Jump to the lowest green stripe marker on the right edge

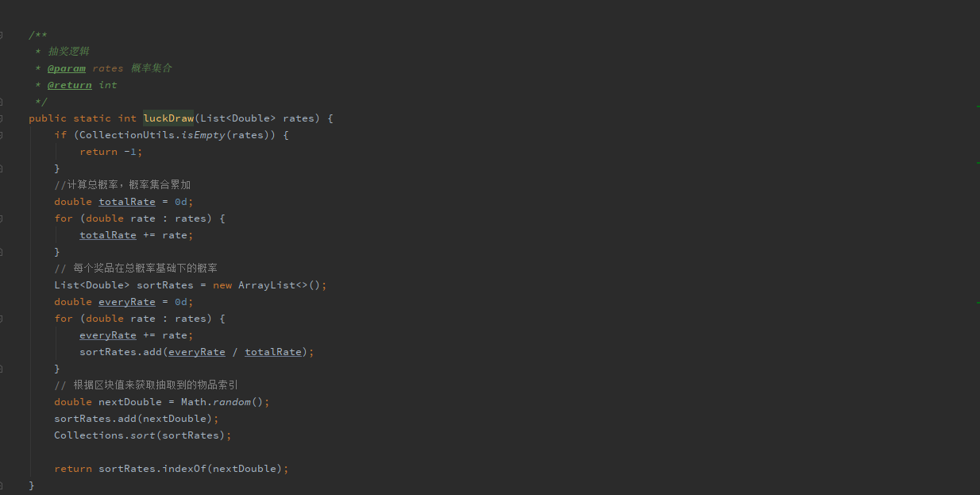(977, 302)
